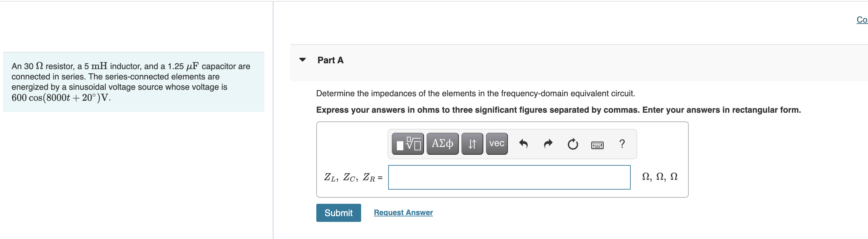Viewport: 868px width, 239px height.
Task: Click the impedance answer input field
Action: click(509, 177)
